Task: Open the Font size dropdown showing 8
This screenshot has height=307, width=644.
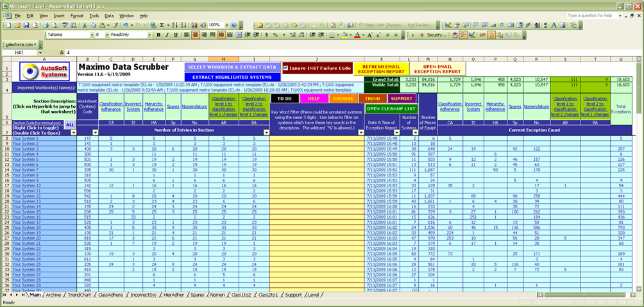Action: pos(106,35)
